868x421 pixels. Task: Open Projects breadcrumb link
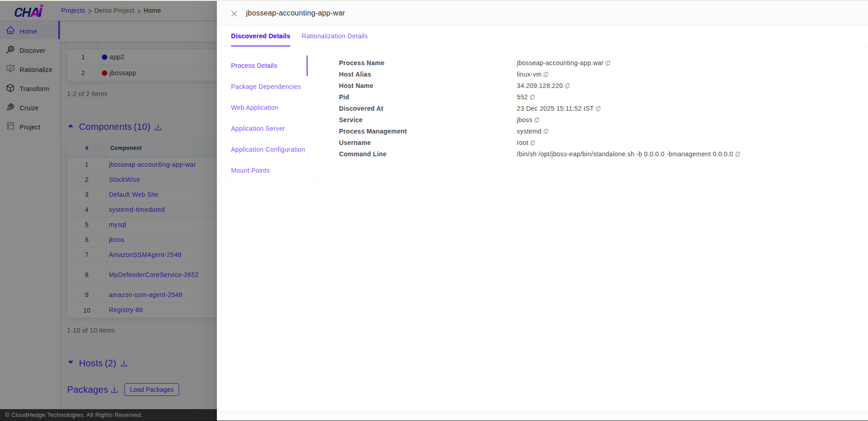(73, 10)
